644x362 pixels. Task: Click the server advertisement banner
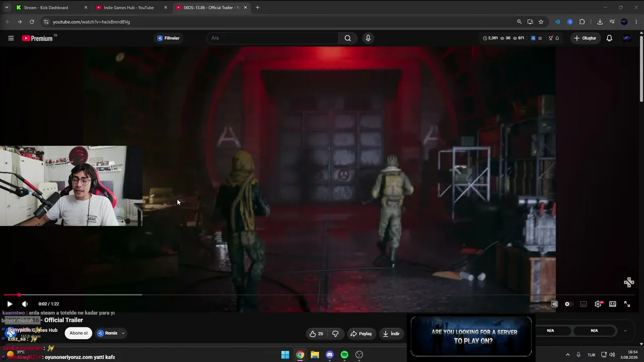(x=471, y=336)
